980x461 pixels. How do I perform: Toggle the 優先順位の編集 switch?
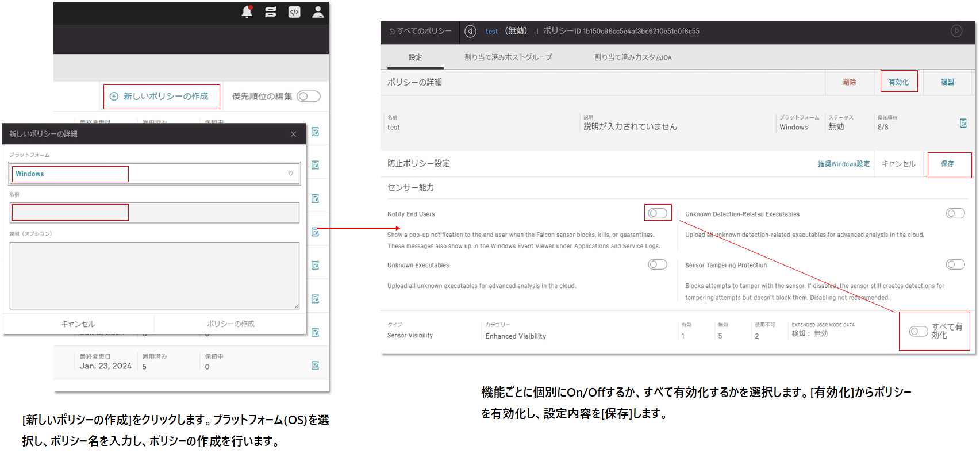coord(308,97)
